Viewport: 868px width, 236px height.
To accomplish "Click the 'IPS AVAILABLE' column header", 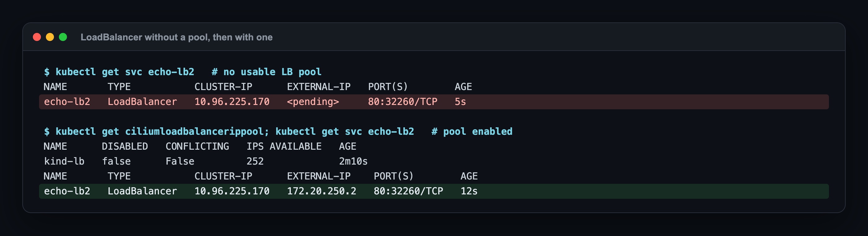I will (284, 146).
